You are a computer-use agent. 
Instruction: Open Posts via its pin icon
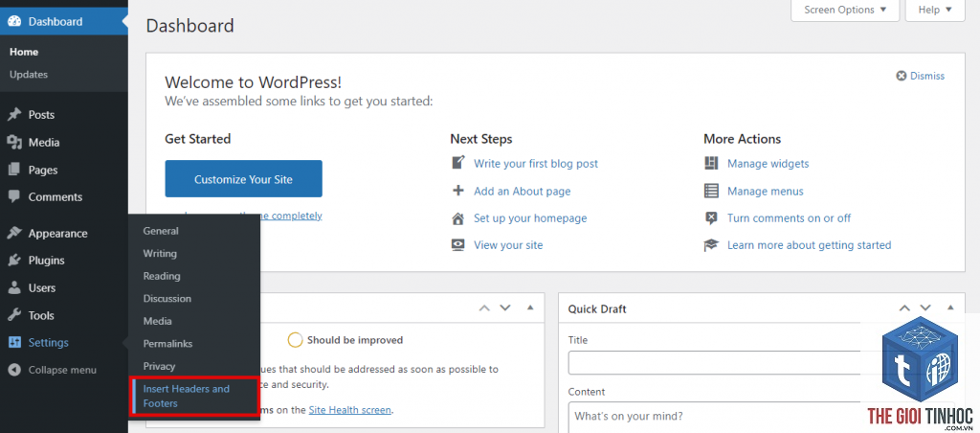tap(14, 115)
